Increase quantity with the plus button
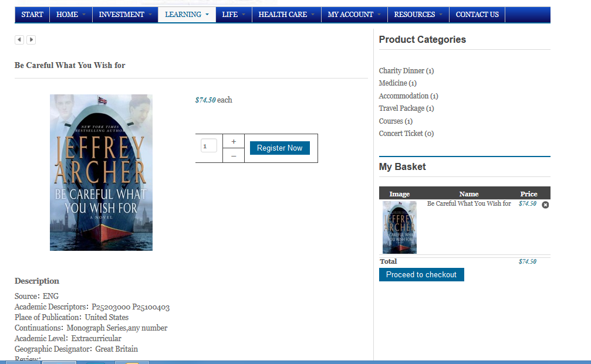 coord(234,141)
